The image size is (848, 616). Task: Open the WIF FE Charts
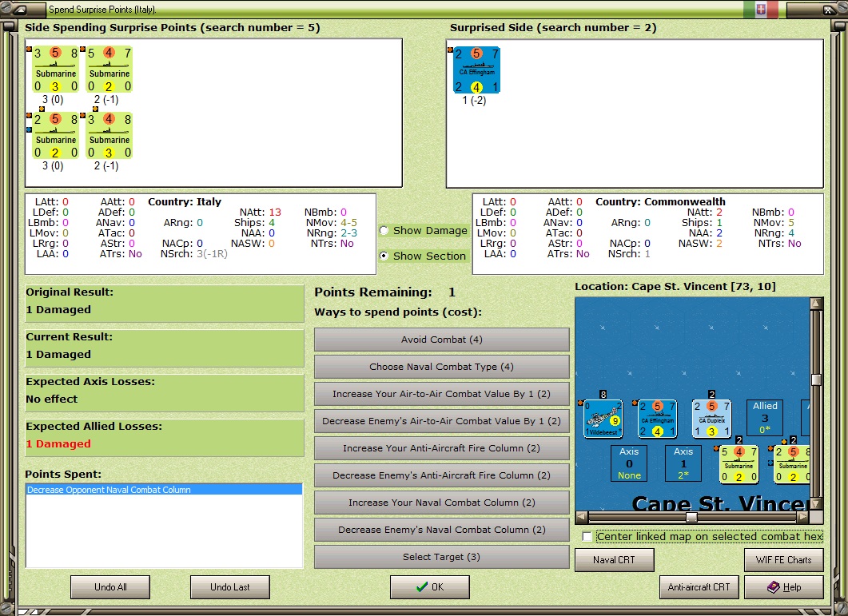(783, 560)
